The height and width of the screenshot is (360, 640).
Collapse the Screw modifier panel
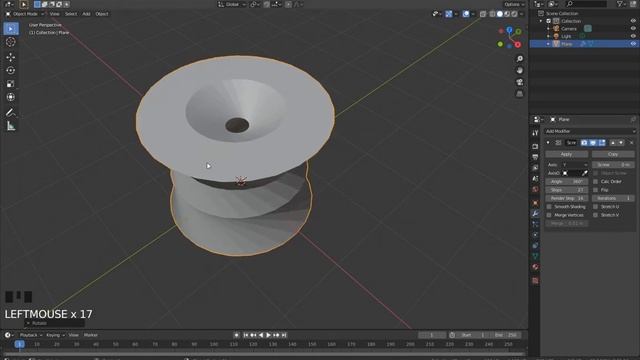548,143
